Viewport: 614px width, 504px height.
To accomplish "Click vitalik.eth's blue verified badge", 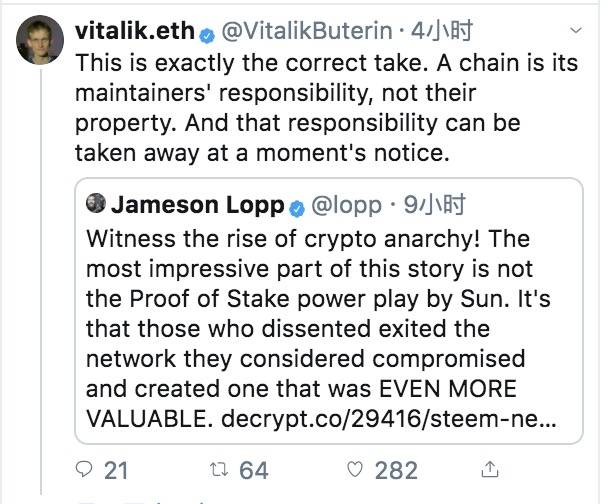I will (206, 31).
